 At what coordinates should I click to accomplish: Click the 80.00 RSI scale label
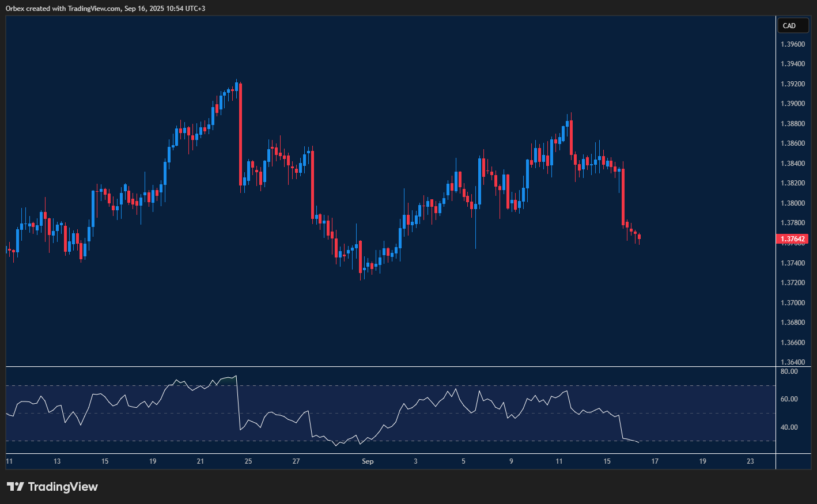[789, 372]
